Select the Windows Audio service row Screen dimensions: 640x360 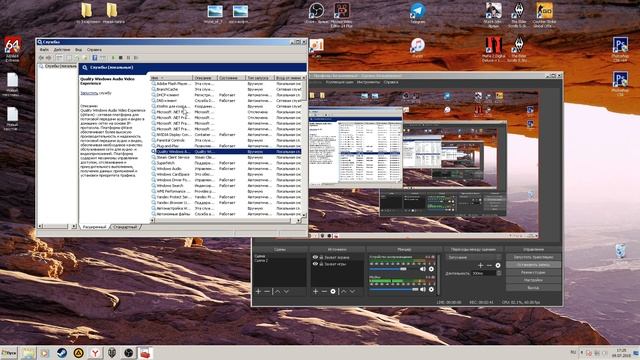click(x=227, y=169)
